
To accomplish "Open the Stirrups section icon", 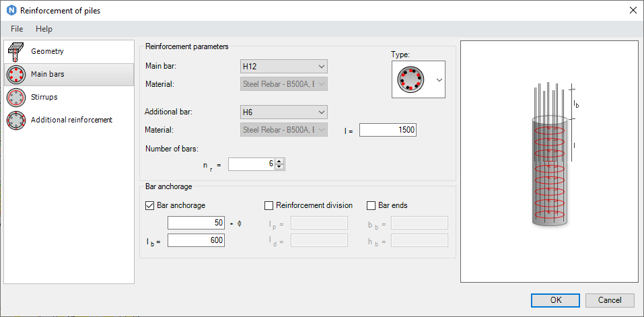I will click(x=15, y=98).
